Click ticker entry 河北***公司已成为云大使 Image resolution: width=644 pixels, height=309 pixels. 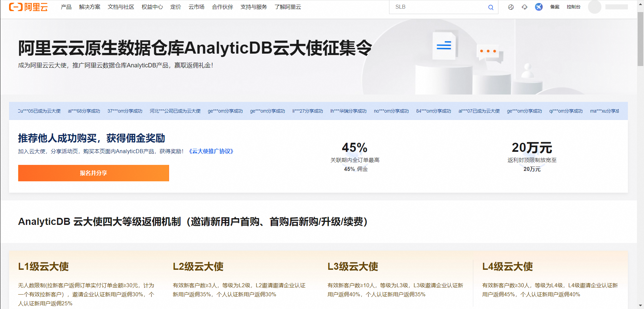tap(175, 111)
